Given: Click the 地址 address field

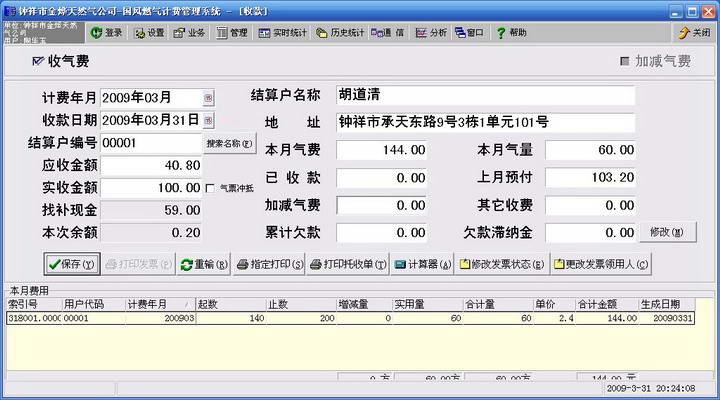Looking at the screenshot, I should pyautogui.click(x=485, y=122).
